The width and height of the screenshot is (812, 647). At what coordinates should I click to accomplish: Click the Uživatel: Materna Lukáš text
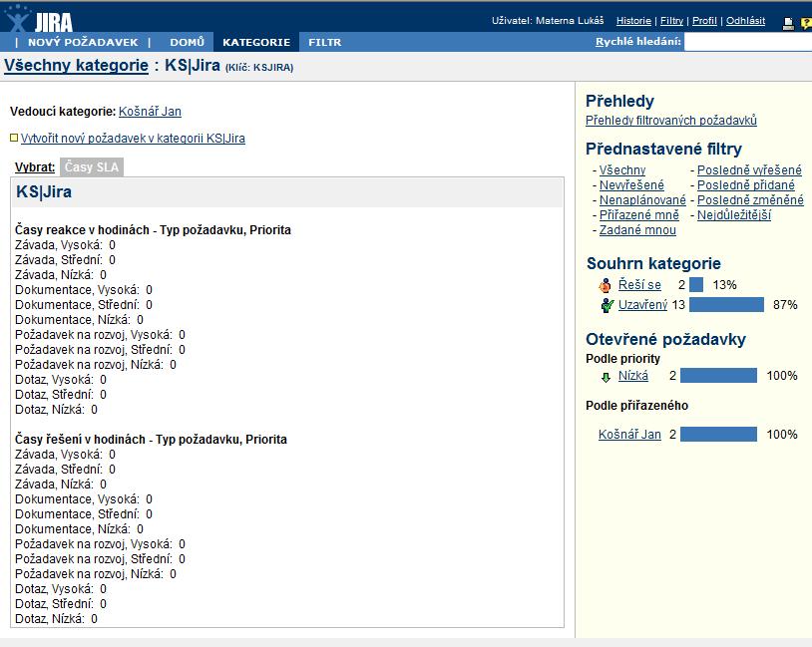click(548, 21)
